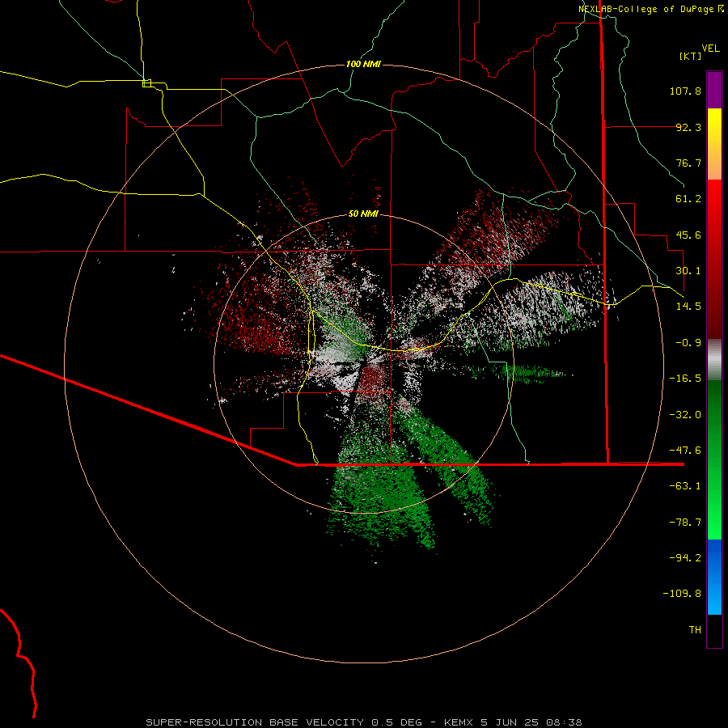
Task: Click the 08:38 timestamp in caption
Action: 564,722
